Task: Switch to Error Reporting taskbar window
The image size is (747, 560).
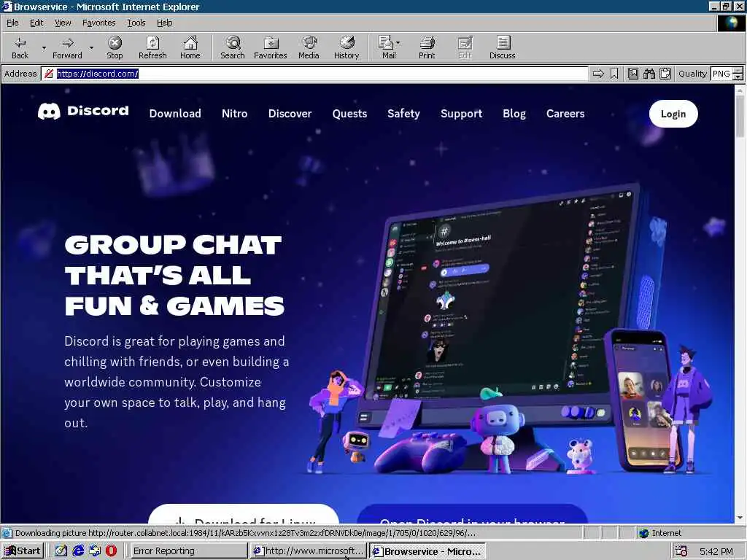Action: click(x=187, y=551)
